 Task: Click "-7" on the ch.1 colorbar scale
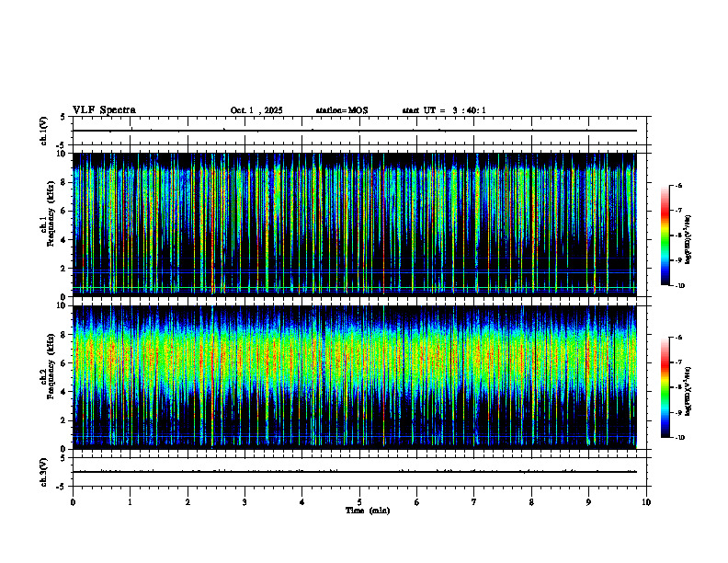[x=678, y=211]
